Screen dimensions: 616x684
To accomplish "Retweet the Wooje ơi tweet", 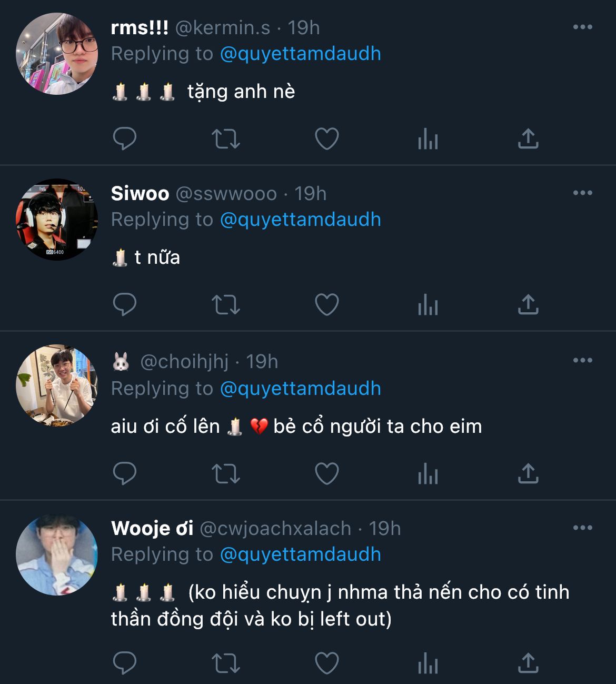I will (225, 662).
